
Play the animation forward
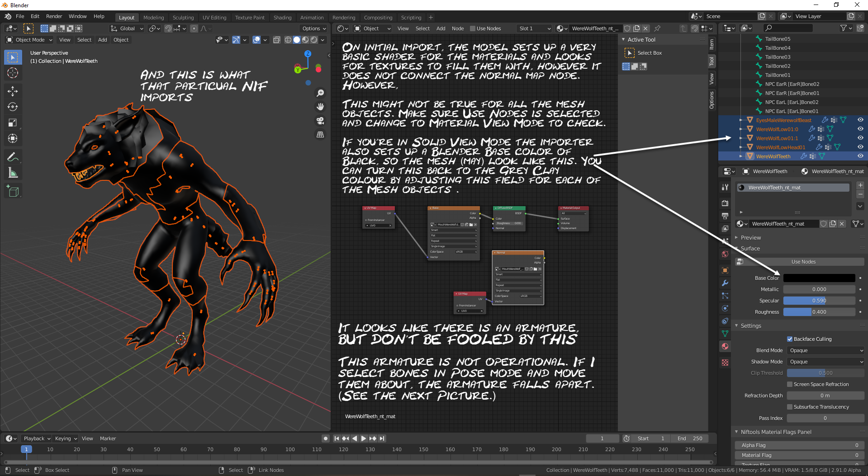364,438
